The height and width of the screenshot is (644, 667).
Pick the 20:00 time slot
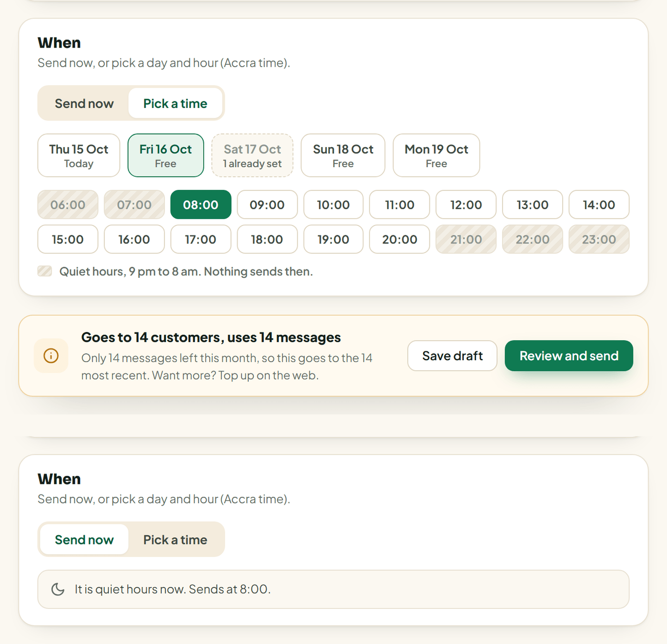[x=400, y=239]
